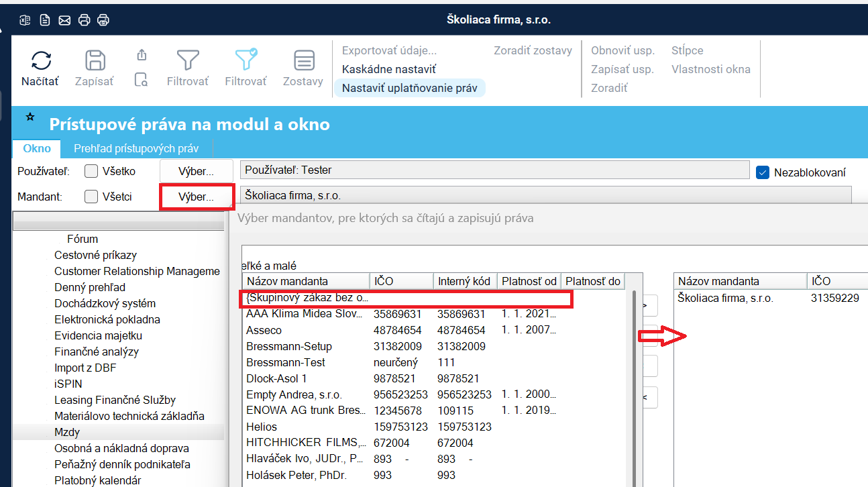Select the {Skupinový zákaz bez o... row
Image resolution: width=868 pixels, height=487 pixels.
pos(434,298)
